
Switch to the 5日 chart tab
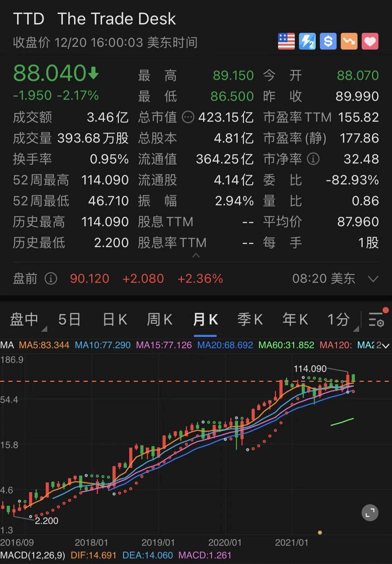pyautogui.click(x=69, y=319)
